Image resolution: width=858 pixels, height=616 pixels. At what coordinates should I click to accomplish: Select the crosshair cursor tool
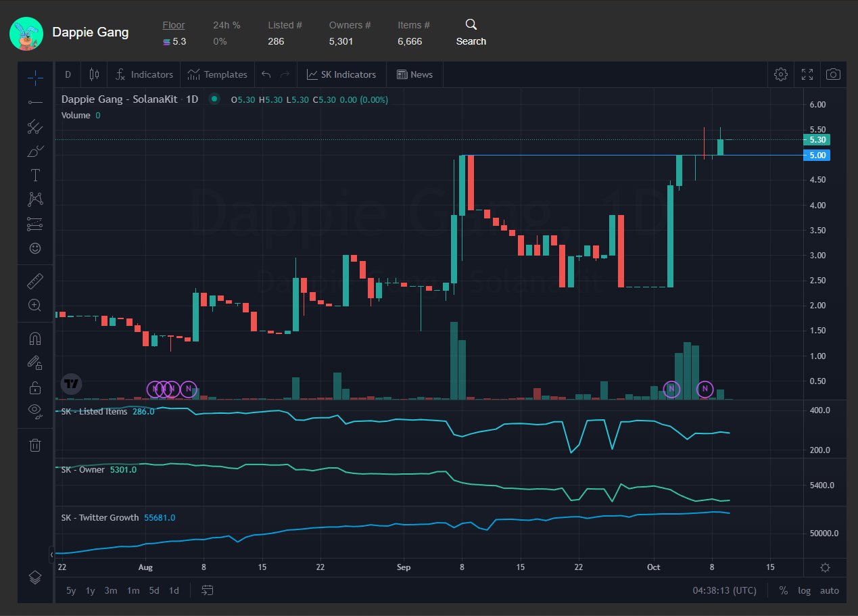click(35, 78)
